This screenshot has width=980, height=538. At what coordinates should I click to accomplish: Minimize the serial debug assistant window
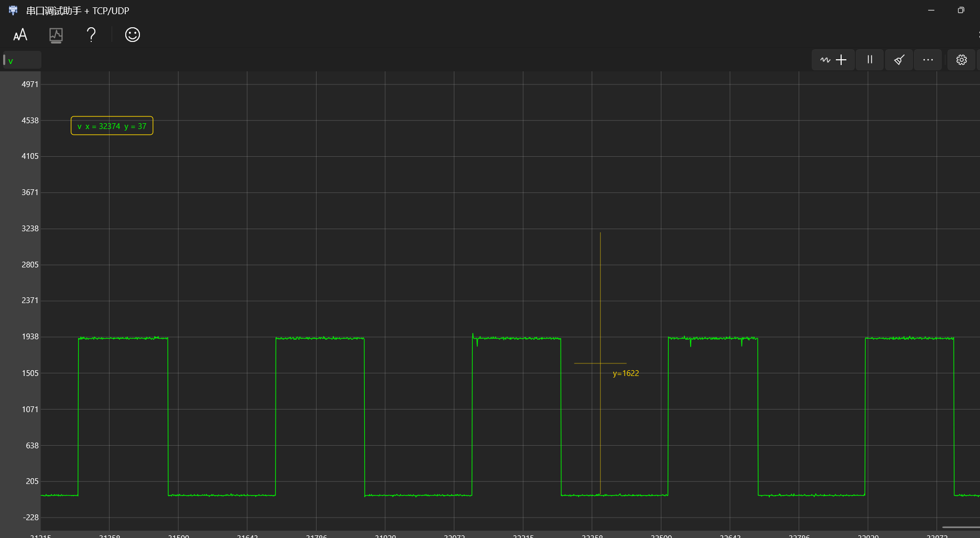coord(931,10)
